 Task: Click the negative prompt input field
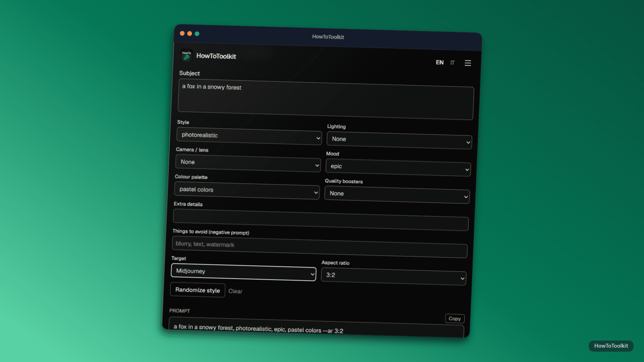[x=320, y=247]
